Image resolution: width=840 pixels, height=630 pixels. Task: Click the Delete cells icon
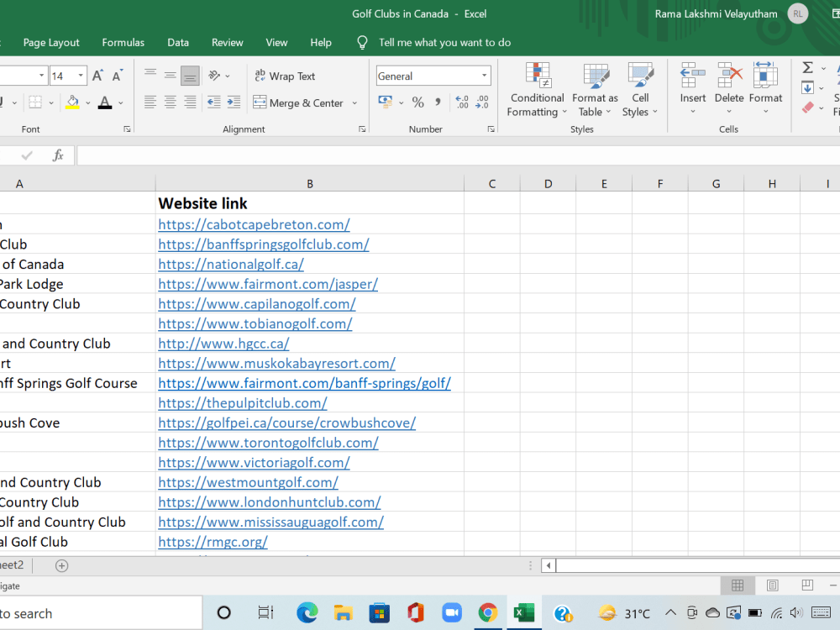[729, 75]
